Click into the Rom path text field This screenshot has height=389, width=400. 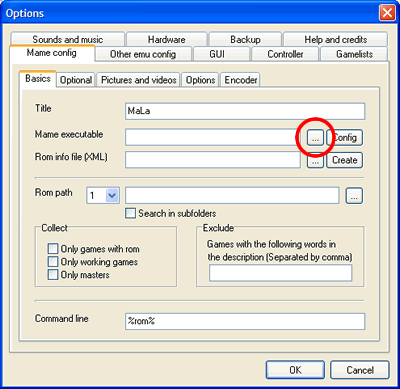232,196
